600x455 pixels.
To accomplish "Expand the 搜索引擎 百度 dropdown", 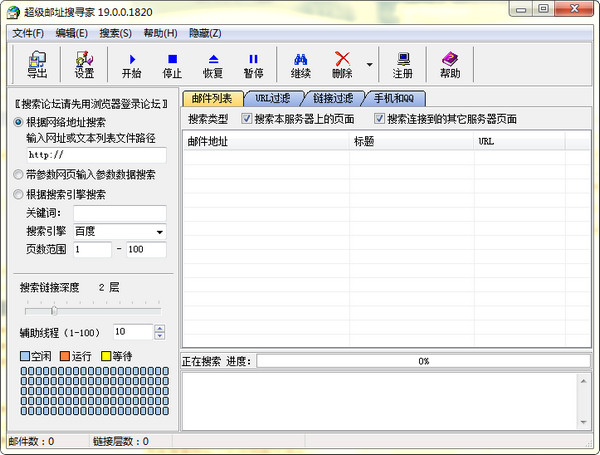I will click(159, 232).
